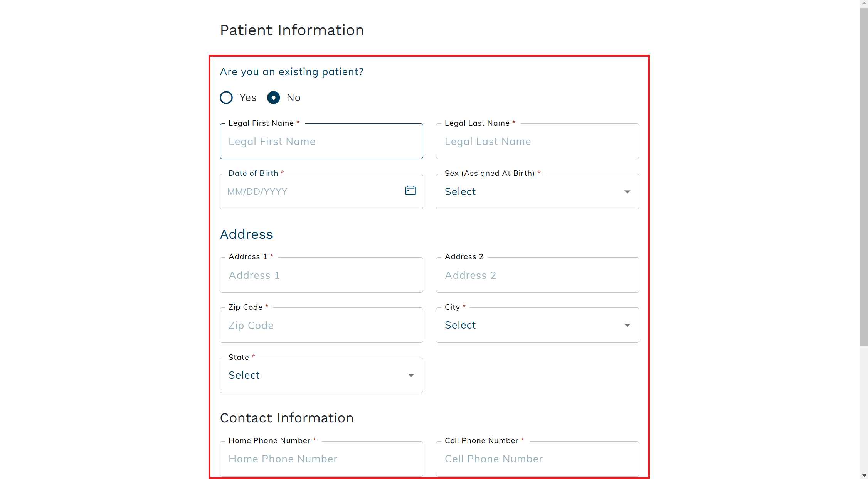Click the State dropdown arrow icon

[x=411, y=375]
